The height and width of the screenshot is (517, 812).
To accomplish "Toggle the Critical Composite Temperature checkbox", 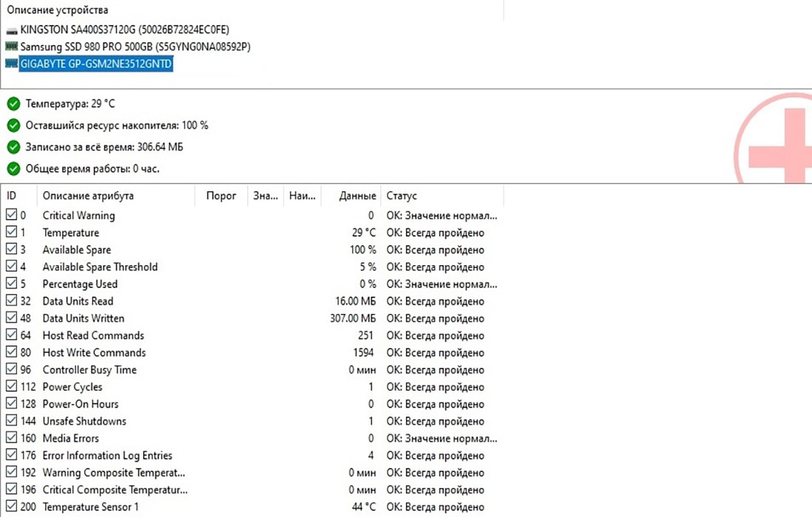I will point(11,488).
